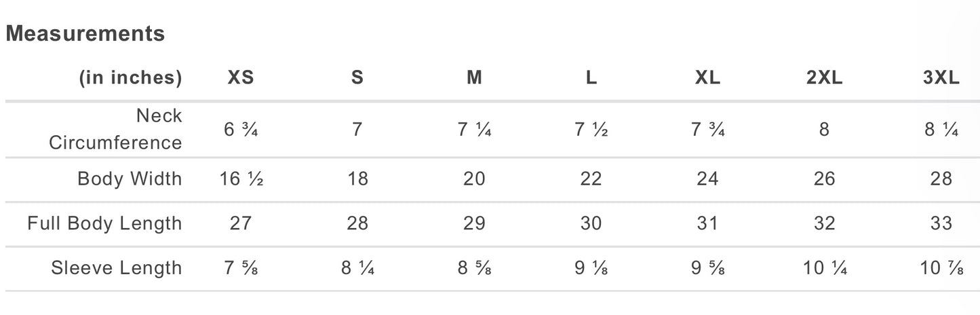Click the Measurements heading

click(85, 34)
